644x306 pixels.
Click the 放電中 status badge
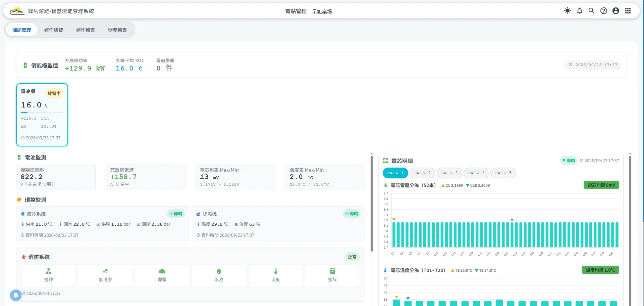coord(54,93)
